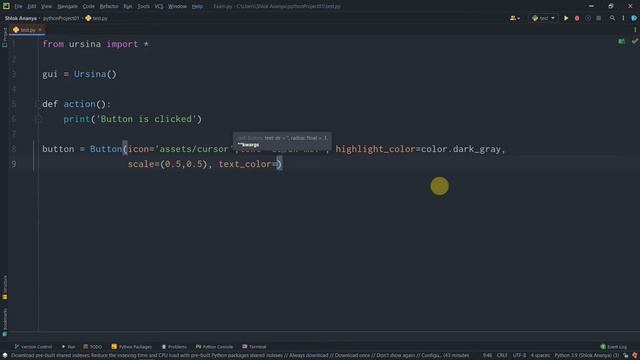Open Terminal tool window

[254, 347]
